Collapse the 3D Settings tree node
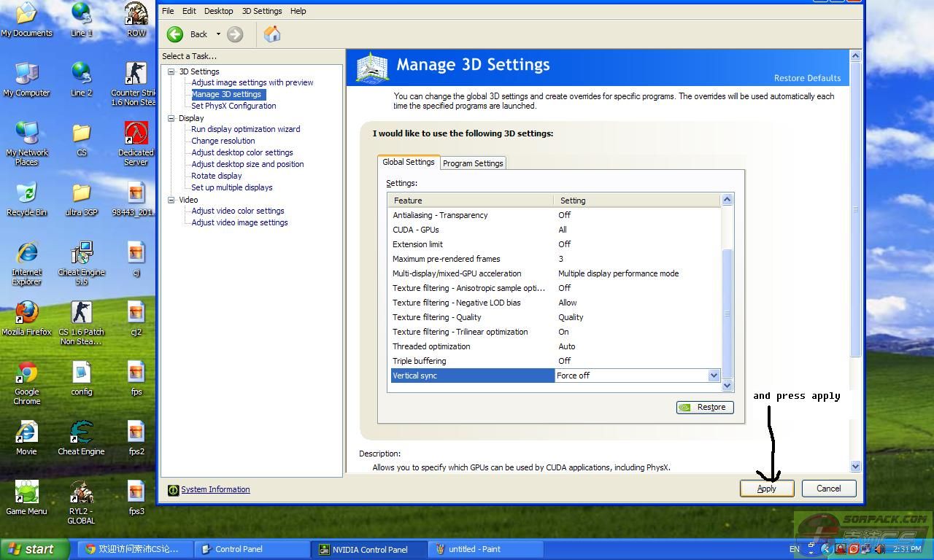Image resolution: width=934 pixels, height=560 pixels. pos(171,71)
